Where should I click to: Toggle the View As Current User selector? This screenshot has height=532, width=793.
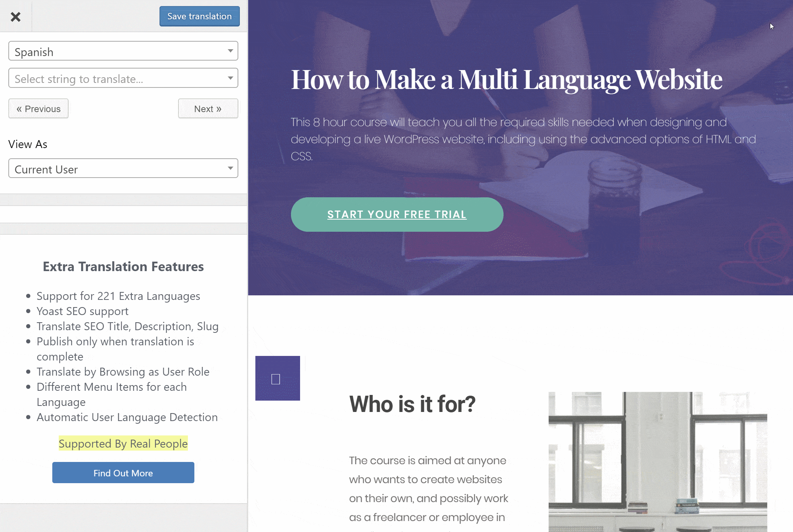(123, 168)
